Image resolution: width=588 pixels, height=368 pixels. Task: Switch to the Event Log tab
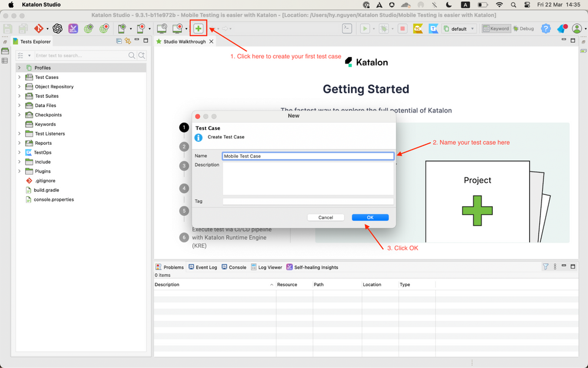point(203,267)
